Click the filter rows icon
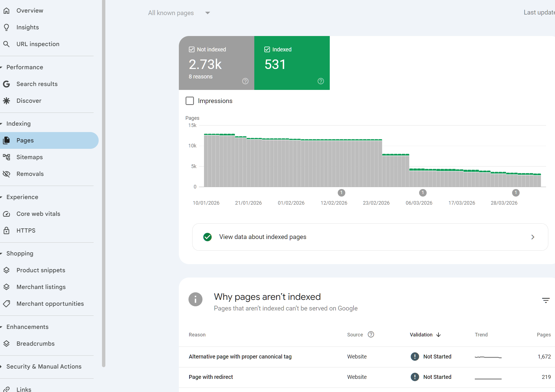 point(545,300)
